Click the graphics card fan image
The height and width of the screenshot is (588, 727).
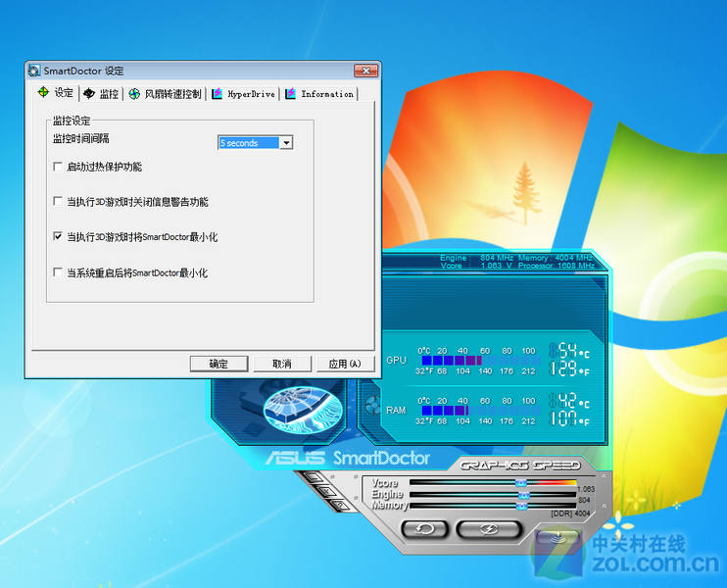(x=303, y=411)
